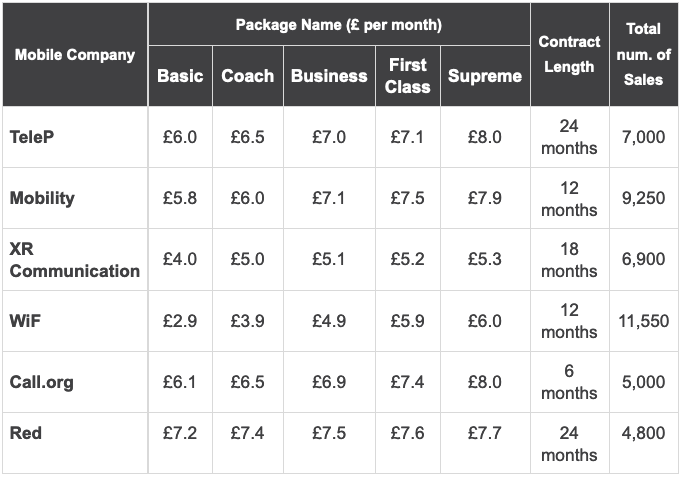Click the Mobility company name
This screenshot has height=478, width=682.
click(x=42, y=198)
